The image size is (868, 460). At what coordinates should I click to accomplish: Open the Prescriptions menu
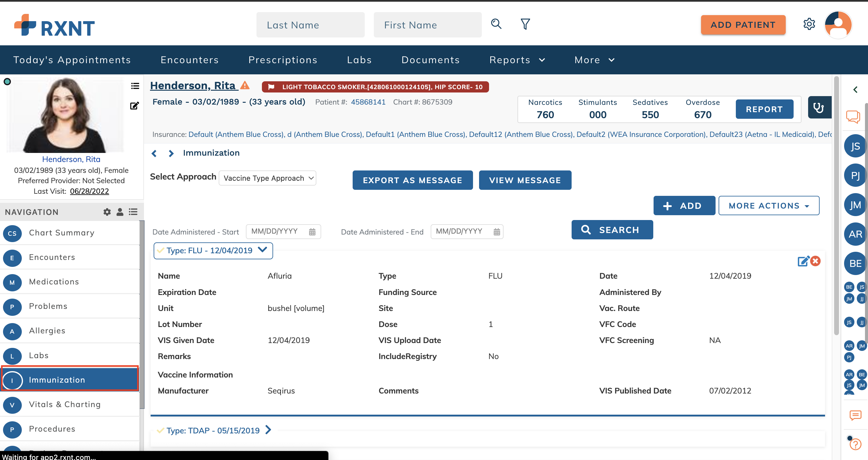283,60
